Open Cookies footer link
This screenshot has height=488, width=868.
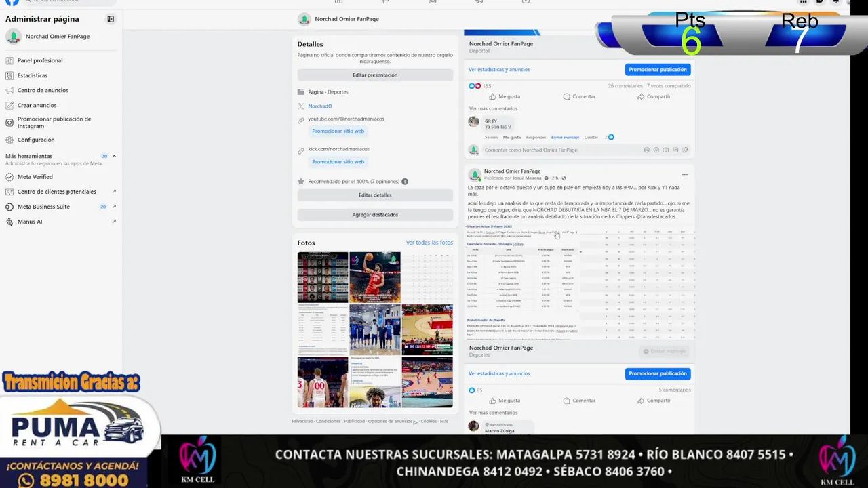pyautogui.click(x=429, y=421)
